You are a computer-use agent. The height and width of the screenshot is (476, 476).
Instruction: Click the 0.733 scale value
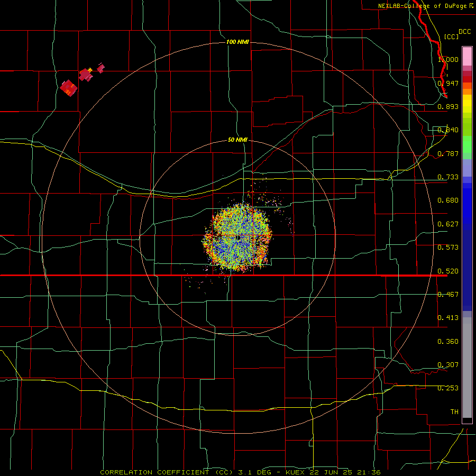click(x=448, y=177)
